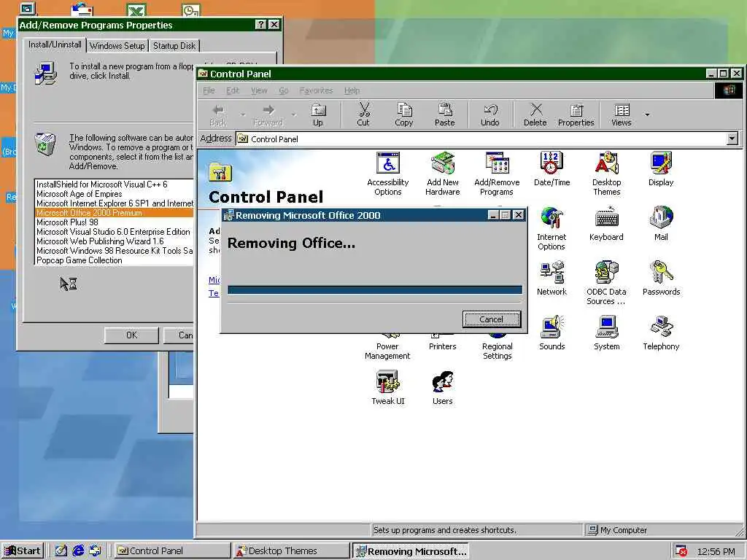Open the Display applet

coord(661,168)
